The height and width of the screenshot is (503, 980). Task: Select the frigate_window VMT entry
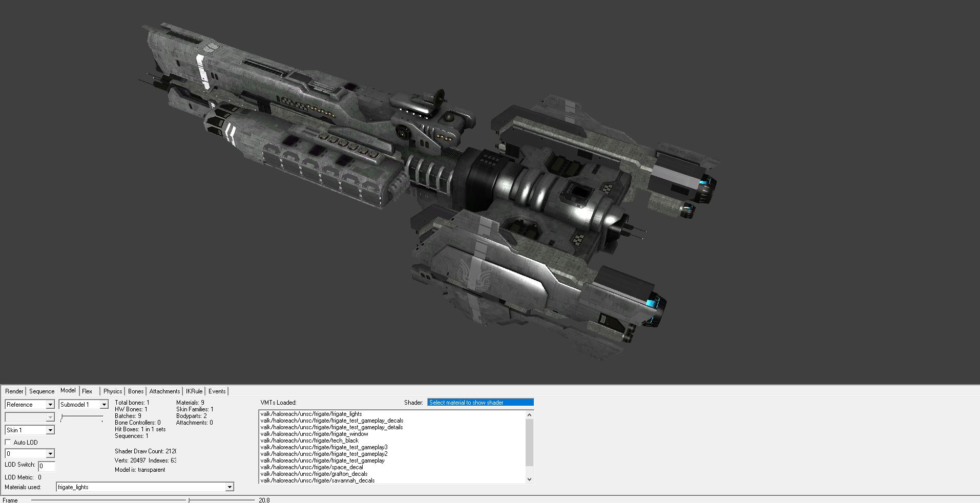coord(314,434)
